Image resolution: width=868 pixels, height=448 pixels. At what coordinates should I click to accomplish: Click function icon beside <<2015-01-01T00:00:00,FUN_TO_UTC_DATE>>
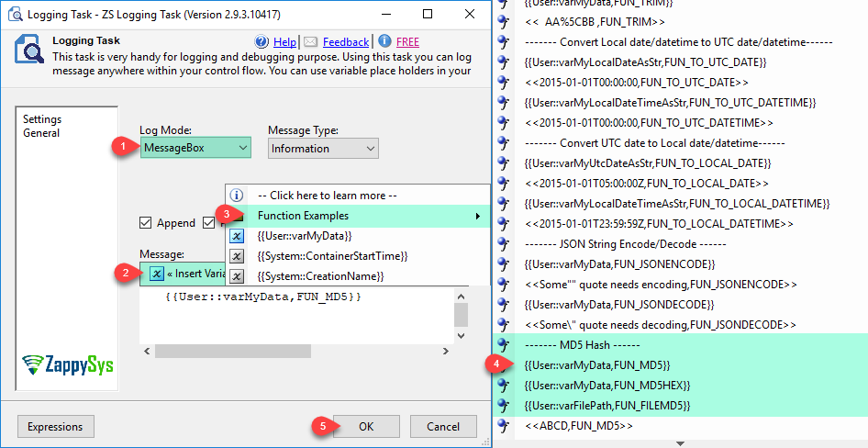pyautogui.click(x=503, y=82)
